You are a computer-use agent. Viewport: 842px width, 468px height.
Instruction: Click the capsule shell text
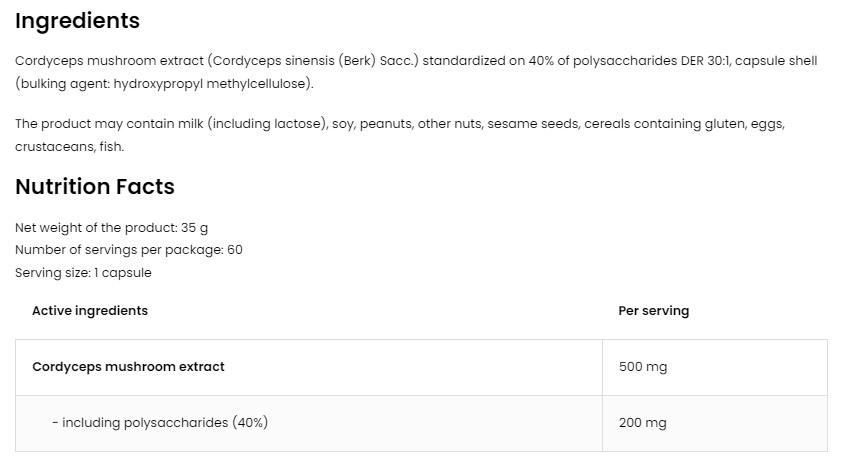[x=776, y=61]
